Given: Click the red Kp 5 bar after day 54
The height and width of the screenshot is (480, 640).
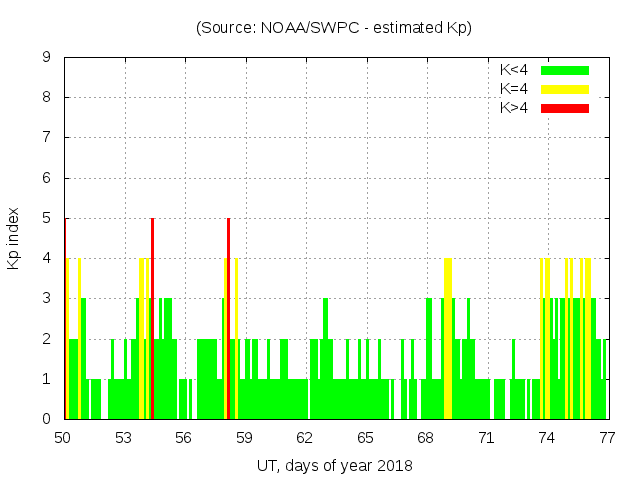Looking at the screenshot, I should point(152,318).
